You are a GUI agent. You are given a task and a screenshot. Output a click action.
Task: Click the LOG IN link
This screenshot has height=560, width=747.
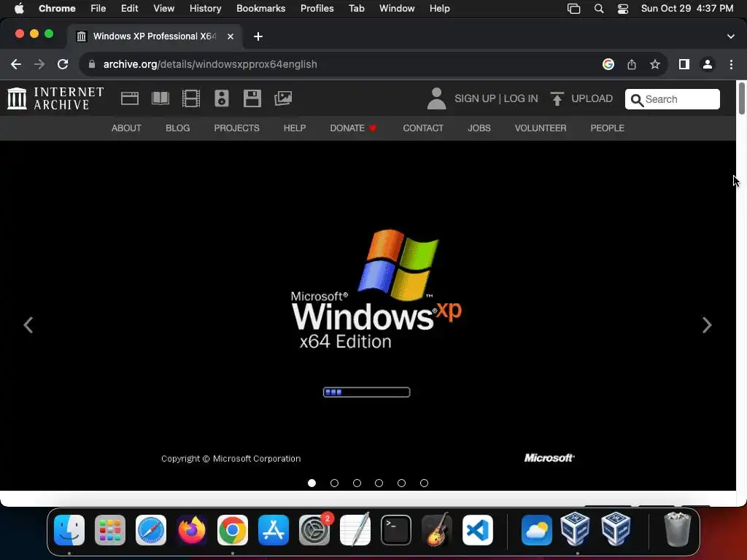(521, 98)
